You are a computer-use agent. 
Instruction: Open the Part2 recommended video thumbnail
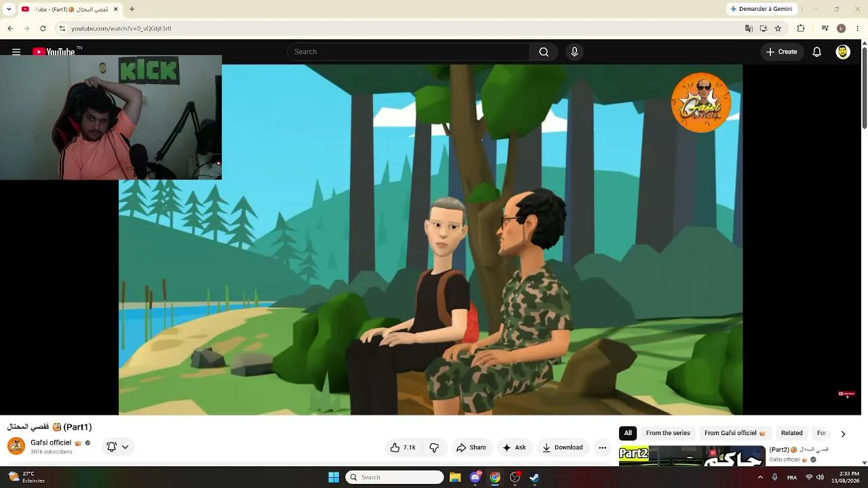coord(692,456)
